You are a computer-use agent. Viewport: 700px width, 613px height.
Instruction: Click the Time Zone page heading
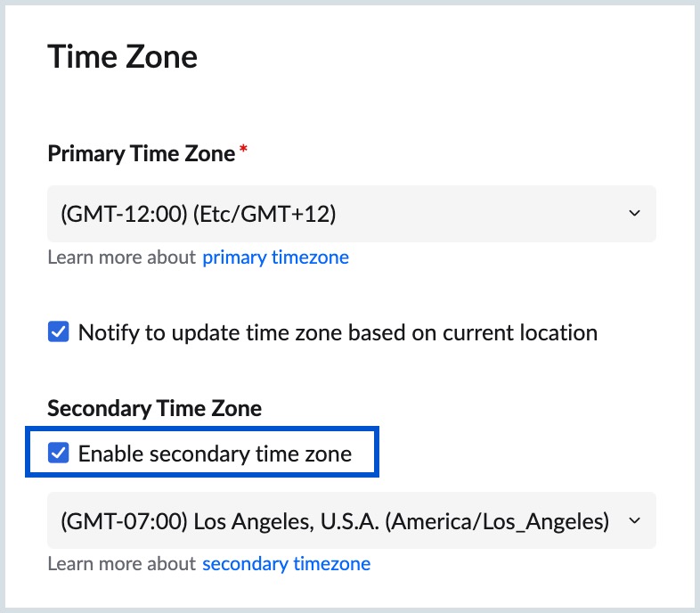pyautogui.click(x=122, y=57)
